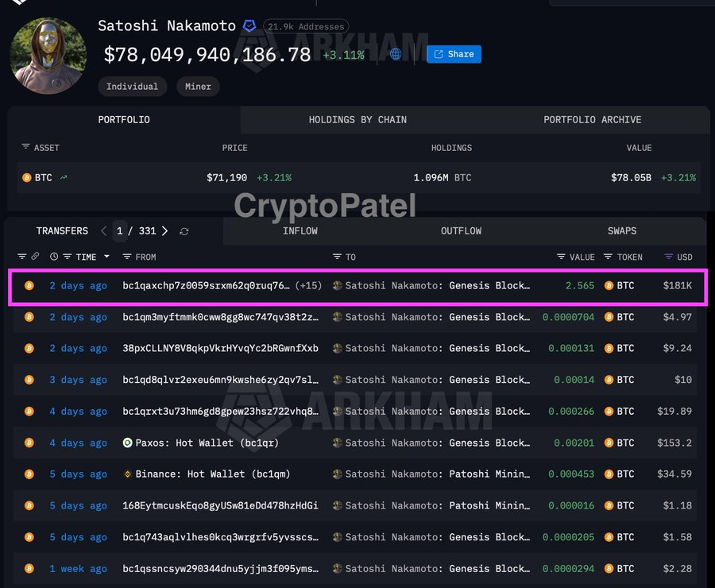This screenshot has height=588, width=715.
Task: Refresh the transfers list
Action: pos(184,231)
